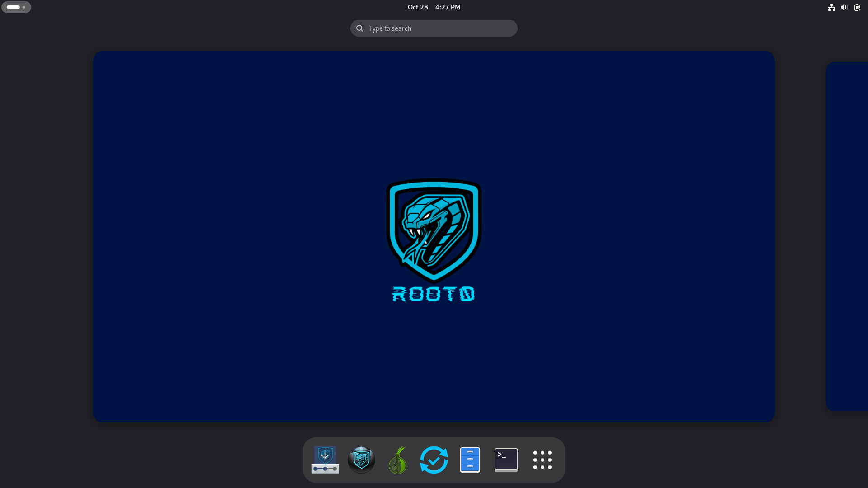Open the blue software update sync app
This screenshot has height=488, width=868.
[434, 460]
